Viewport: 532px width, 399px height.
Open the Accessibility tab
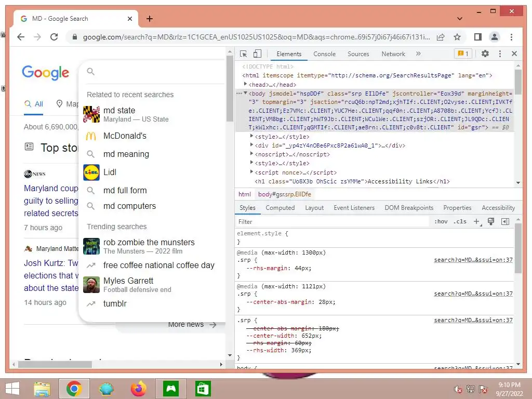pos(498,208)
